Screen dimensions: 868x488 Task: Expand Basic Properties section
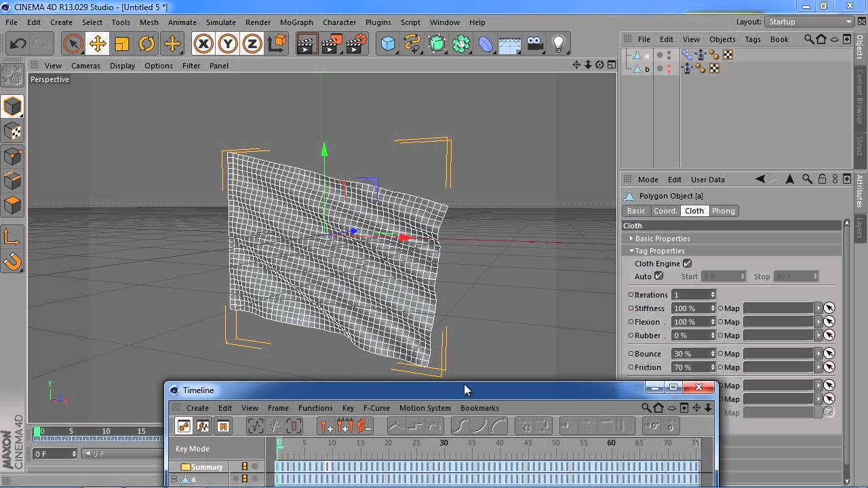[x=631, y=239]
